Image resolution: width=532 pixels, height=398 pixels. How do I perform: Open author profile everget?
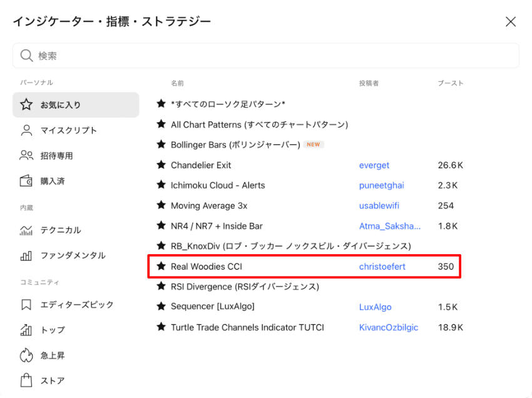pos(374,165)
